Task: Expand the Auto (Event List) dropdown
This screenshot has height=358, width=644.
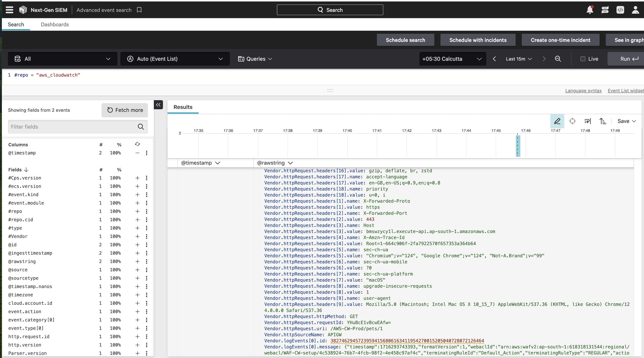Action: 175,59
